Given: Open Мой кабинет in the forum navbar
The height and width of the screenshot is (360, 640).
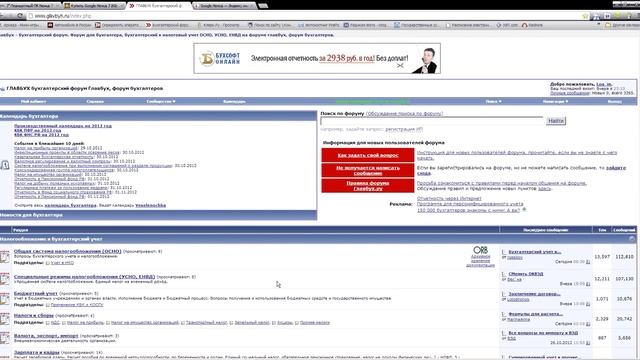Looking at the screenshot, I should (x=33, y=102).
